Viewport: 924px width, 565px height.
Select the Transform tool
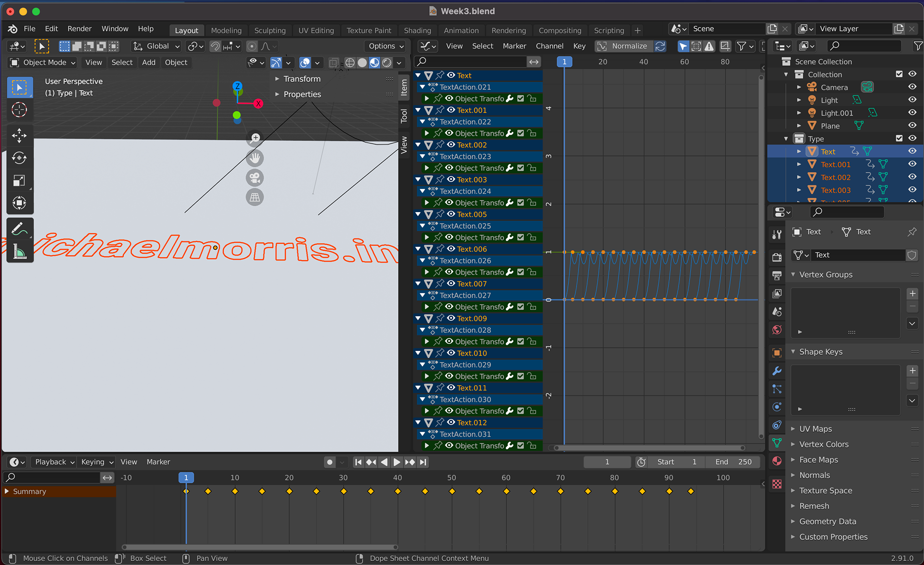19,203
